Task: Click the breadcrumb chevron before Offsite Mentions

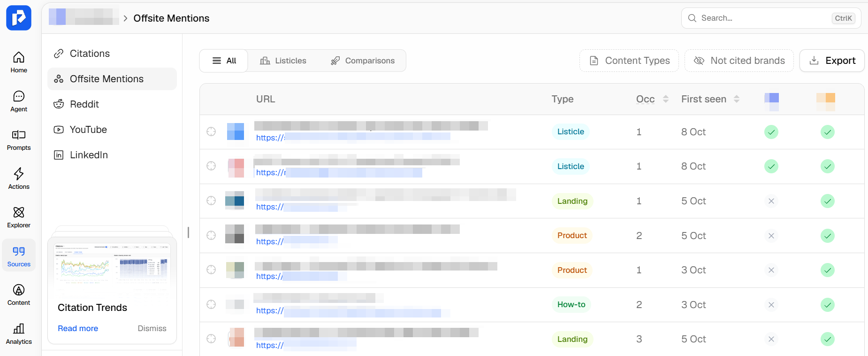Action: (x=125, y=18)
